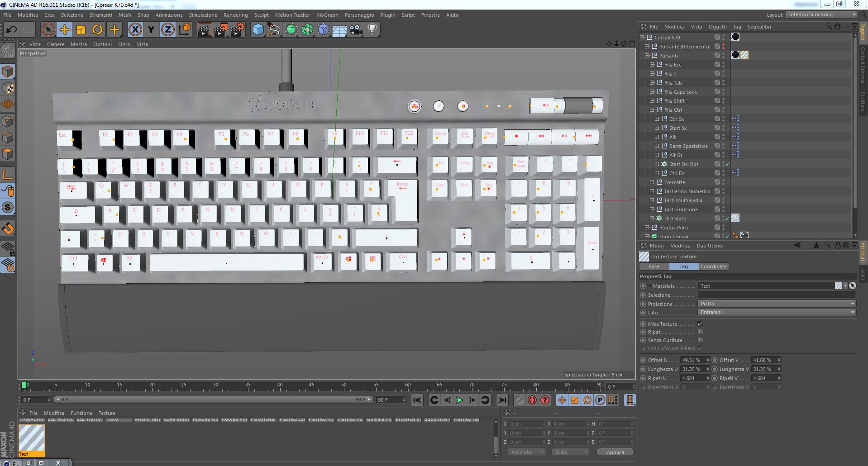Expand the Tastierino Numerico object
Viewport: 868px width, 466px height.
[652, 191]
